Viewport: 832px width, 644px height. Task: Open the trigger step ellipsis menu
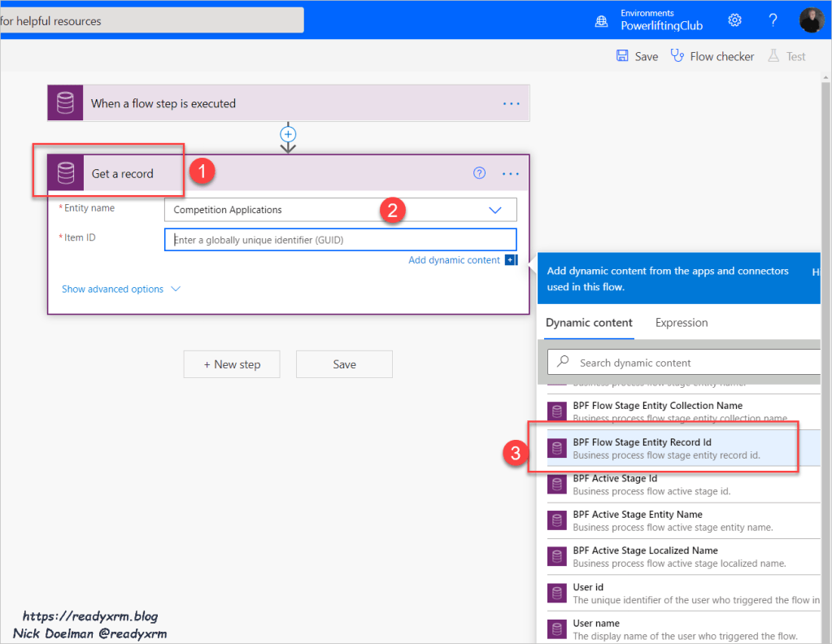[x=511, y=103]
